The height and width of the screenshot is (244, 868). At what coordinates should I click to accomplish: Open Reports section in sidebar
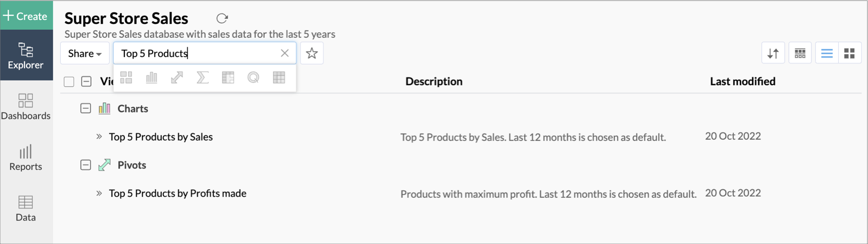26,158
